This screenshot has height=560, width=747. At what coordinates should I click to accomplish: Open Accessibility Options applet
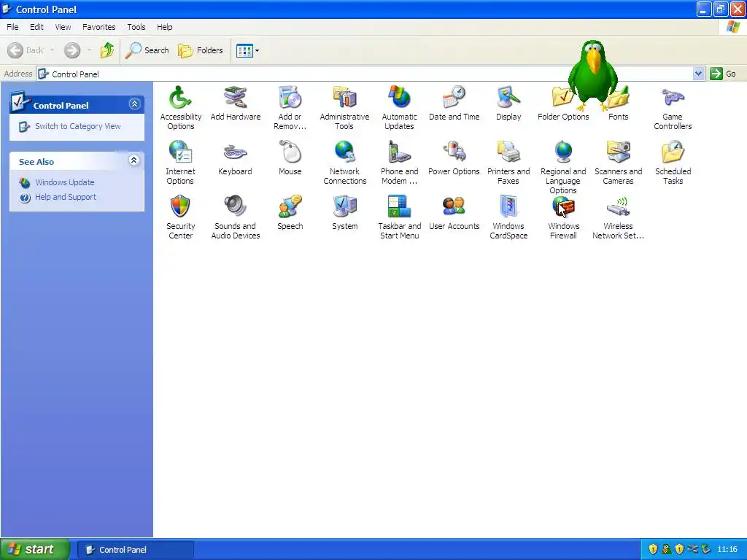[x=180, y=108]
